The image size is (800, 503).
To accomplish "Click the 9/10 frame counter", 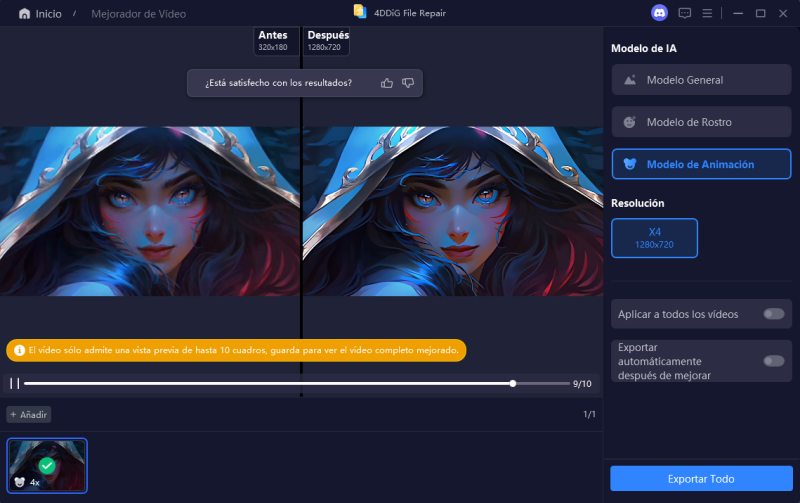I will 582,384.
